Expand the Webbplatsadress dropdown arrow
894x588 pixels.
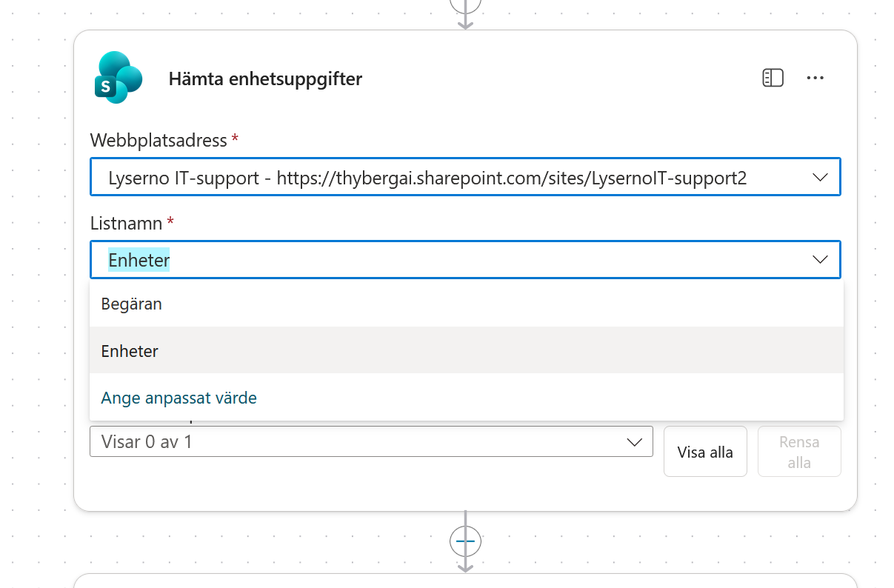[x=820, y=178]
